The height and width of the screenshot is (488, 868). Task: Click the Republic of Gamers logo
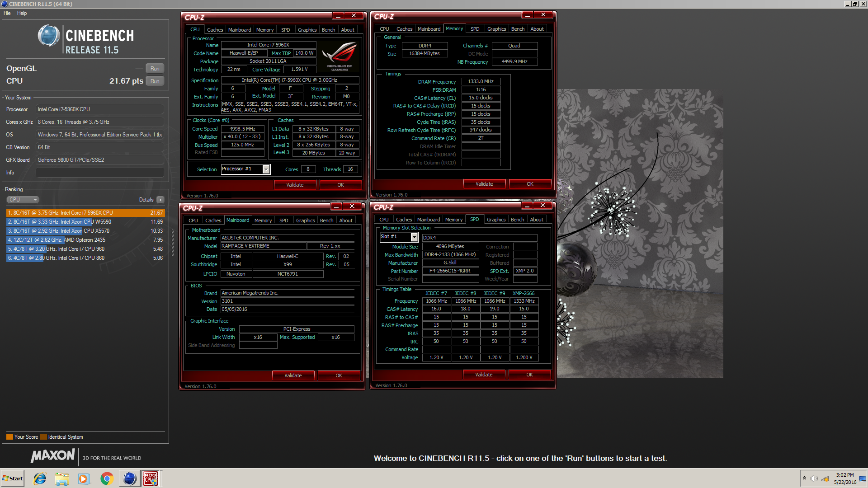[x=339, y=56]
